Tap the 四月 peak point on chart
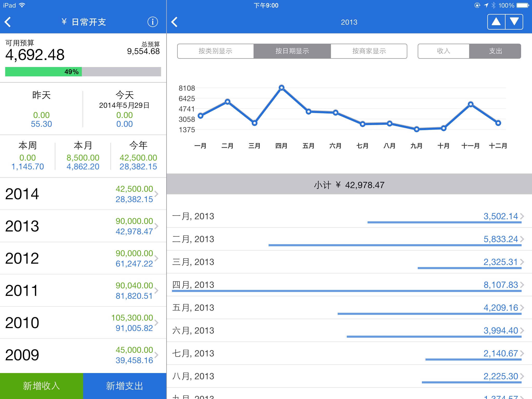This screenshot has height=399, width=532. point(282,88)
